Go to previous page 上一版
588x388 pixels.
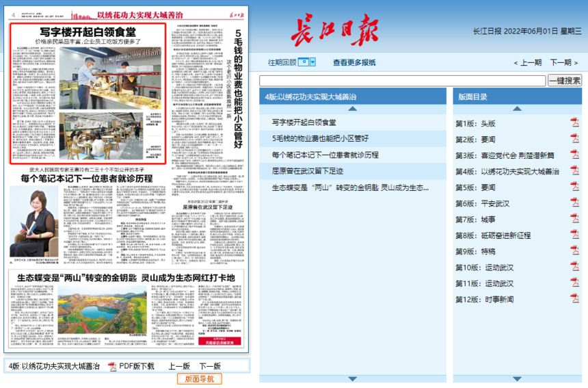click(179, 366)
